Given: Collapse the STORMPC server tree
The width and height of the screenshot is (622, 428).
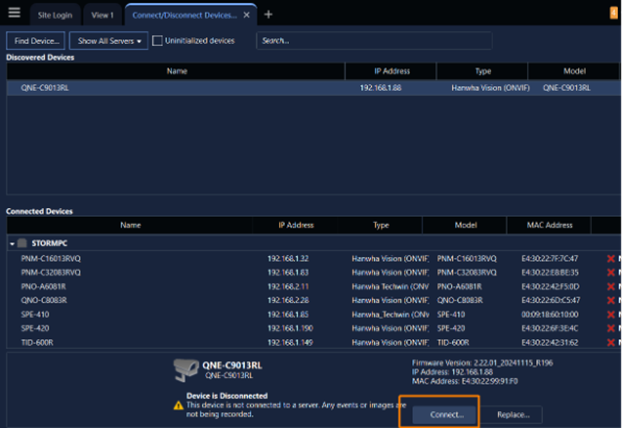Looking at the screenshot, I should click(11, 242).
